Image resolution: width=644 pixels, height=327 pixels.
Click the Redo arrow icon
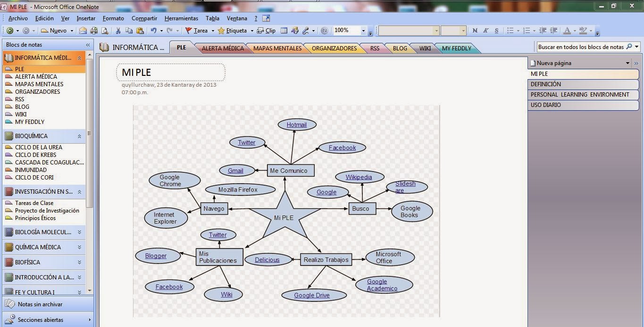(169, 31)
